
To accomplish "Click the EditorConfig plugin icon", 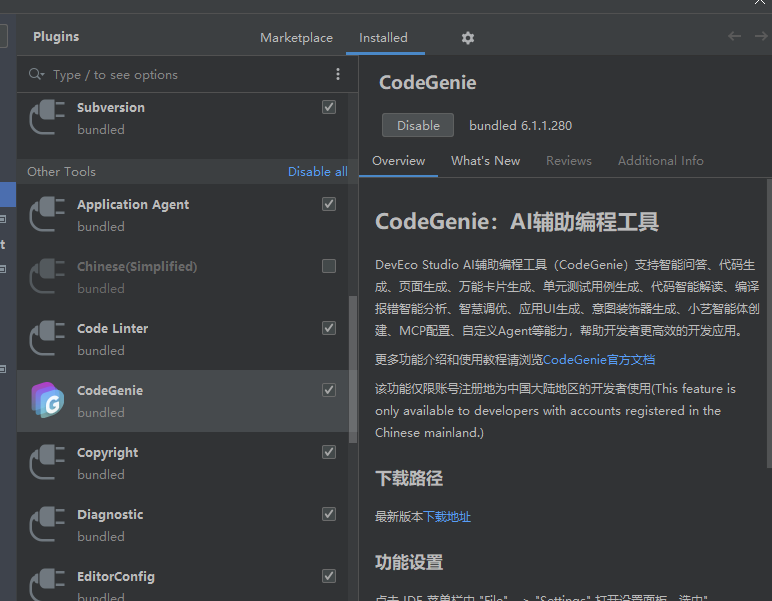I will click(x=47, y=585).
